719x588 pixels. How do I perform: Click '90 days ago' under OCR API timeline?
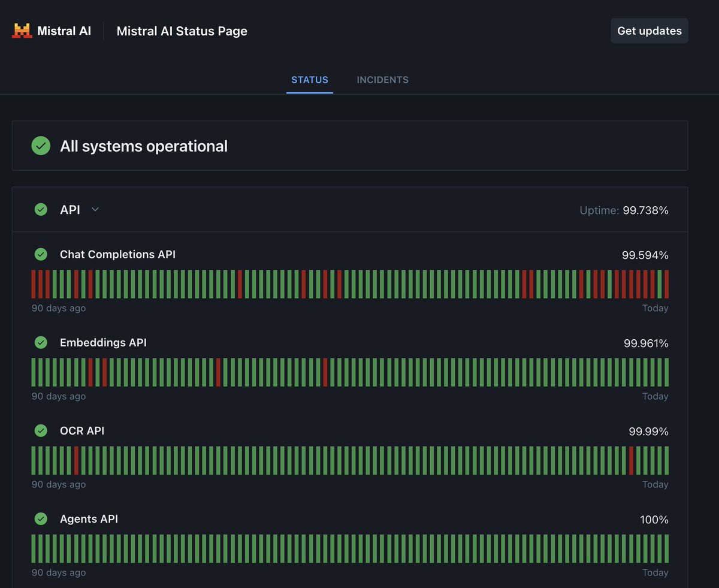click(59, 484)
